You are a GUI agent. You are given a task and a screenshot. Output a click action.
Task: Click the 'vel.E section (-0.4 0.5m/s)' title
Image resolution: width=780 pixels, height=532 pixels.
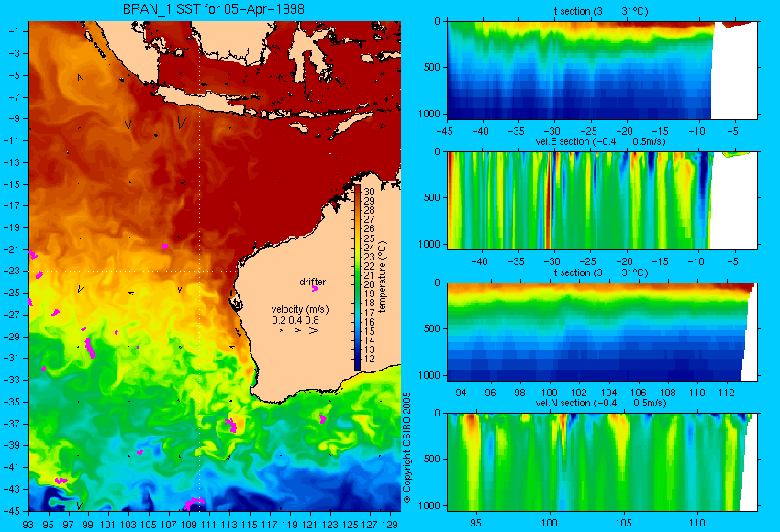point(600,141)
